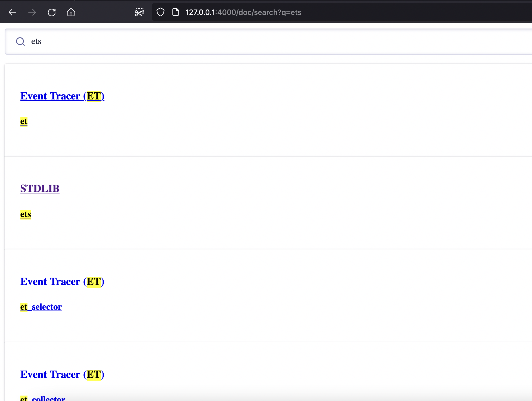The height and width of the screenshot is (401, 532).
Task: Open Event Tracer (ET) link above et_collector
Action: coord(62,374)
